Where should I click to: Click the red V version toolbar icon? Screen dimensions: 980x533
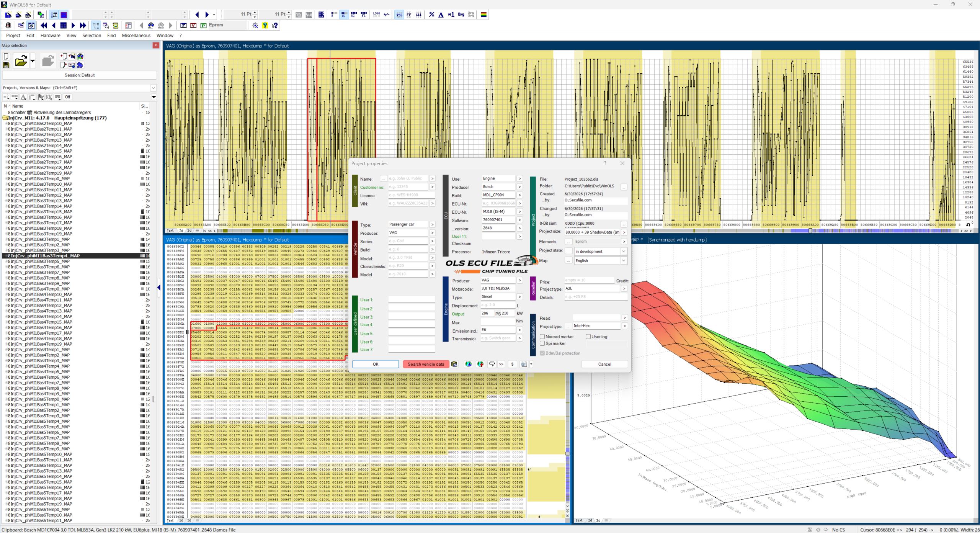[x=193, y=25]
